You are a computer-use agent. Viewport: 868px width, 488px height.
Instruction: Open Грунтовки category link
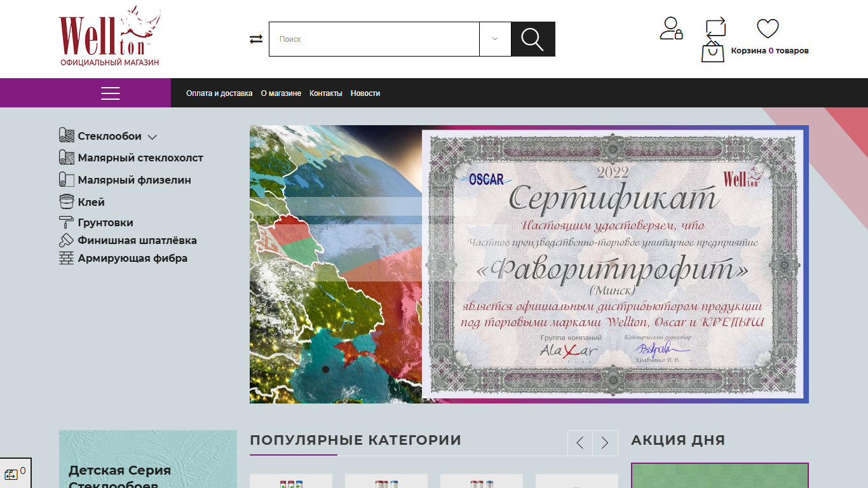click(105, 222)
